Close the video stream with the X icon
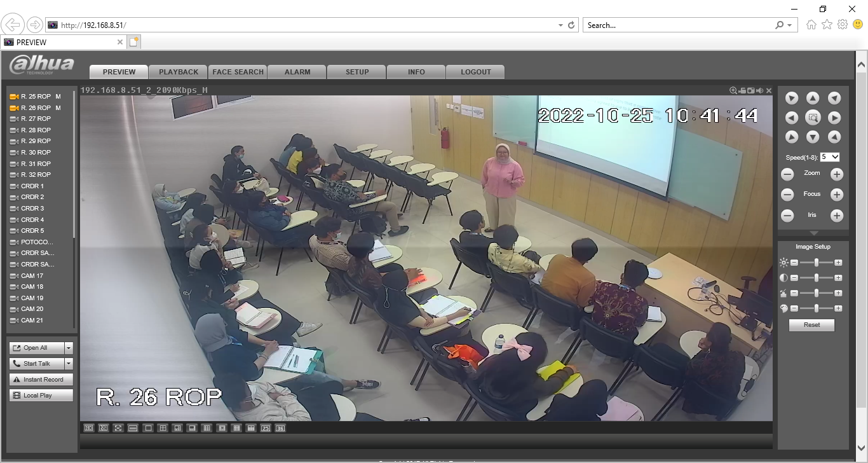The image size is (868, 463). pyautogui.click(x=769, y=90)
